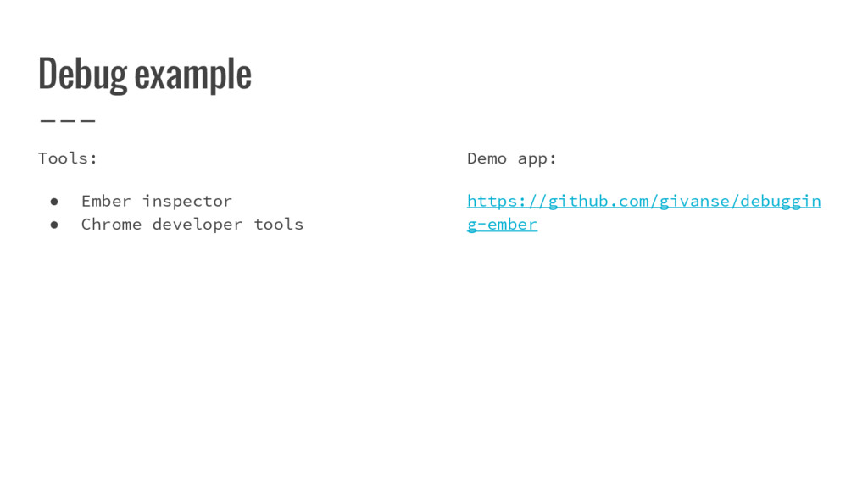Viewport: 868px width, 488px height.
Task: Click 'github.com' within the demo link
Action: [598, 202]
